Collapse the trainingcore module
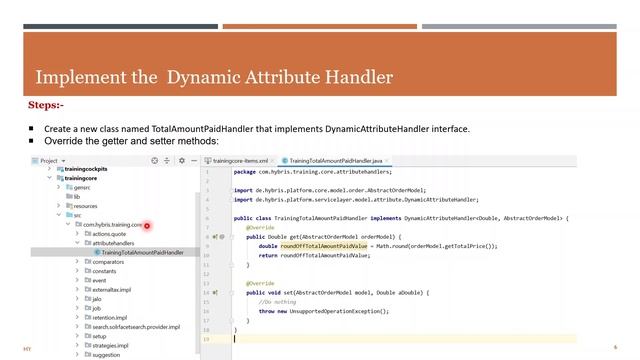The image size is (640, 360). click(49, 178)
